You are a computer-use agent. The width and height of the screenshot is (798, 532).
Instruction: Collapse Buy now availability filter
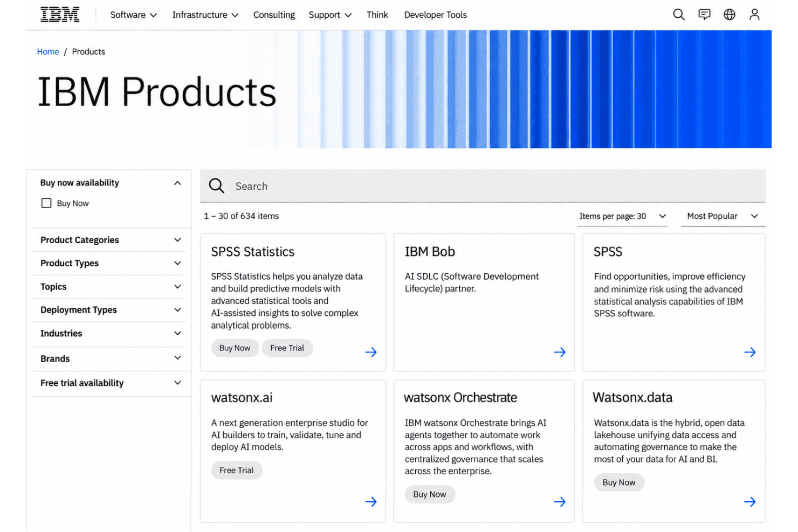(x=177, y=183)
